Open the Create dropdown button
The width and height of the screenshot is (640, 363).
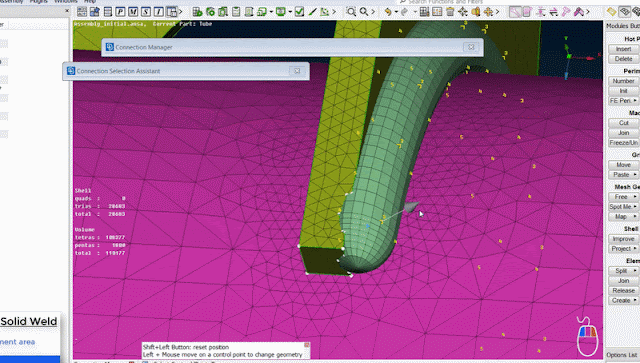624,301
